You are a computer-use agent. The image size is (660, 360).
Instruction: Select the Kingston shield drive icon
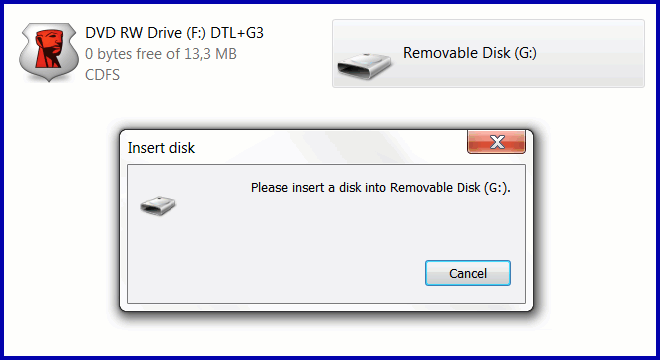click(x=49, y=52)
